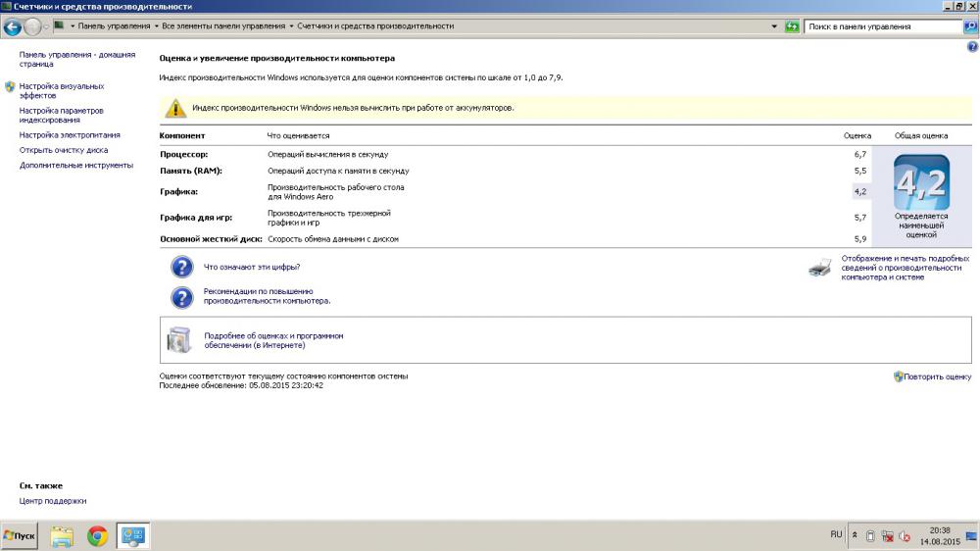Minimize the window
Viewport: 980px width, 551px height.
[948, 6]
